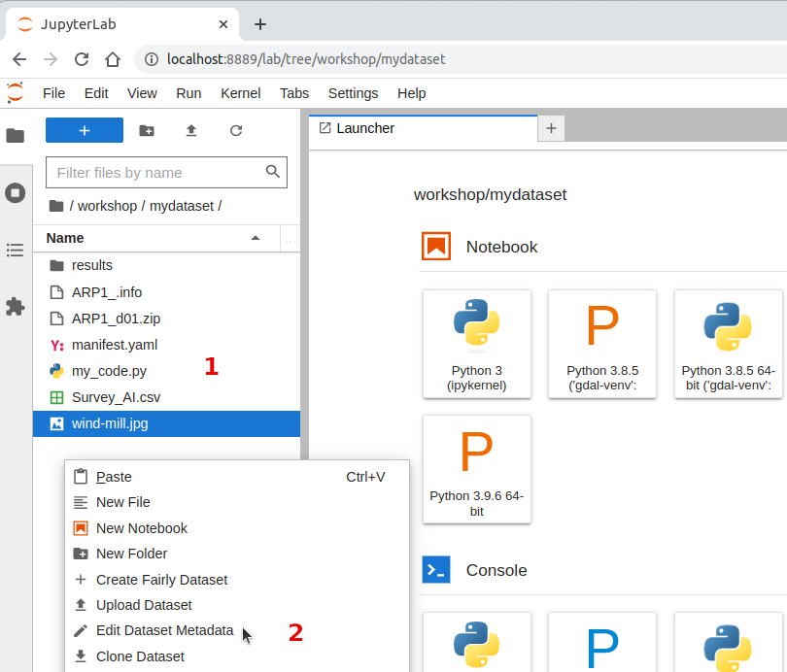
Task: Refresh the file list with the reload icon
Action: coord(236,131)
